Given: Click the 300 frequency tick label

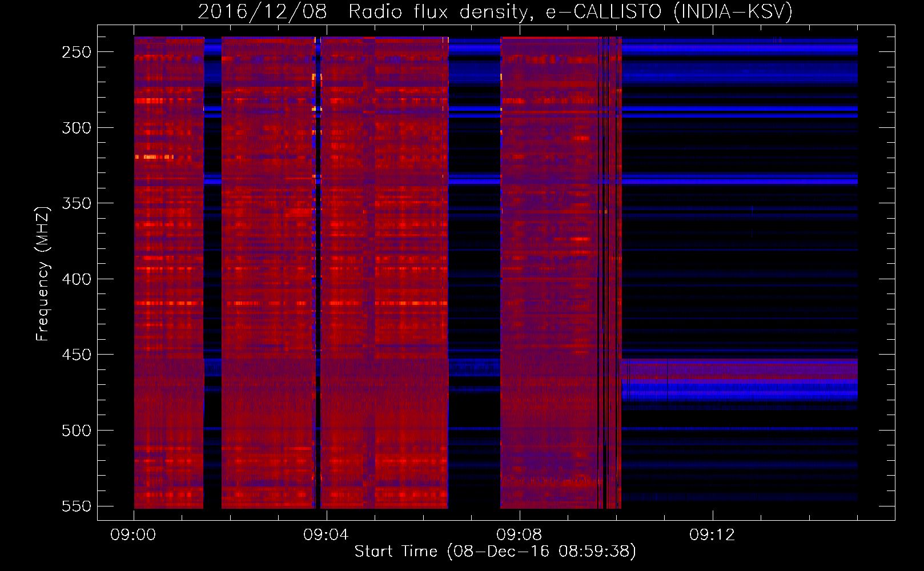Looking at the screenshot, I should 77,128.
